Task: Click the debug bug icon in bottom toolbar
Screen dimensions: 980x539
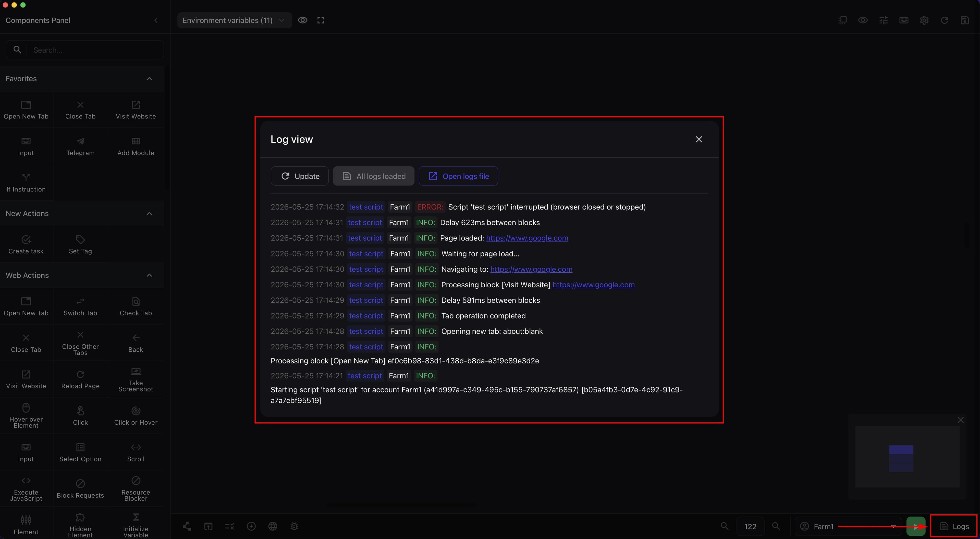Action: pyautogui.click(x=294, y=526)
